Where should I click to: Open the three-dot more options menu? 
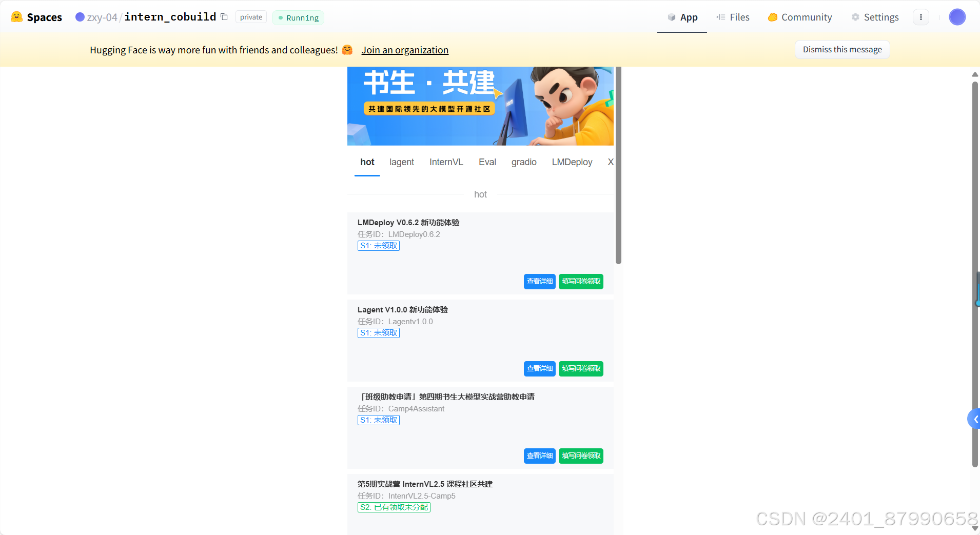(x=921, y=17)
